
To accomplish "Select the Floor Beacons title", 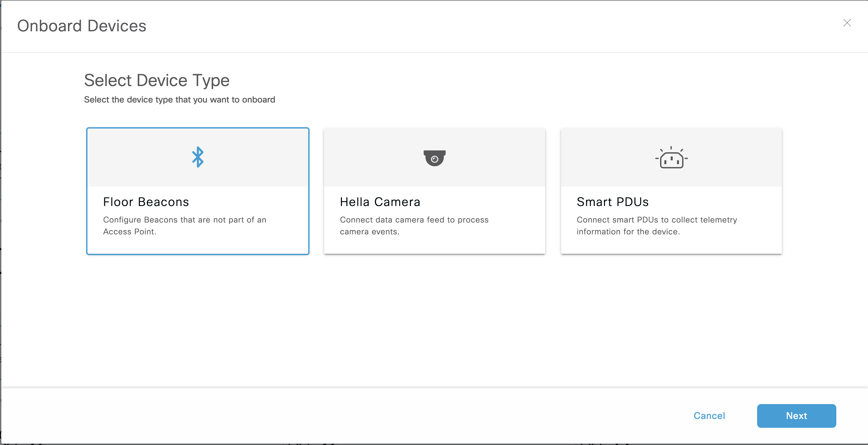I will (146, 202).
